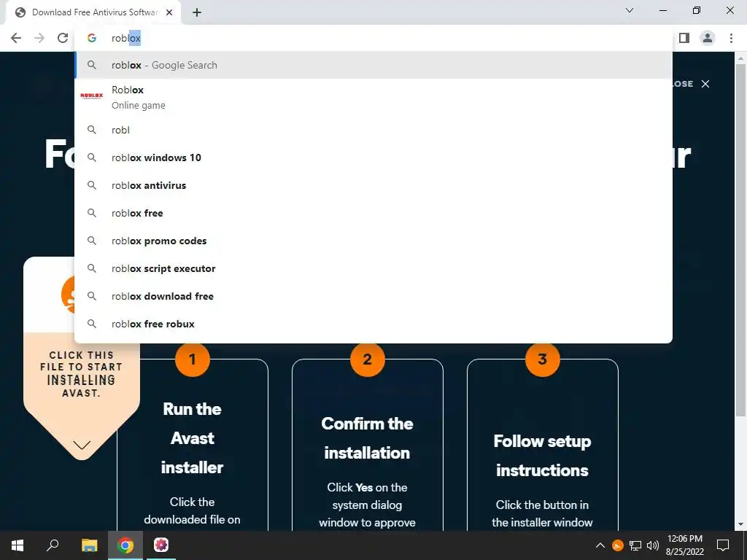Choose the 'roblox download free' suggestion
Screen dimensions: 747x560
[x=373, y=296]
